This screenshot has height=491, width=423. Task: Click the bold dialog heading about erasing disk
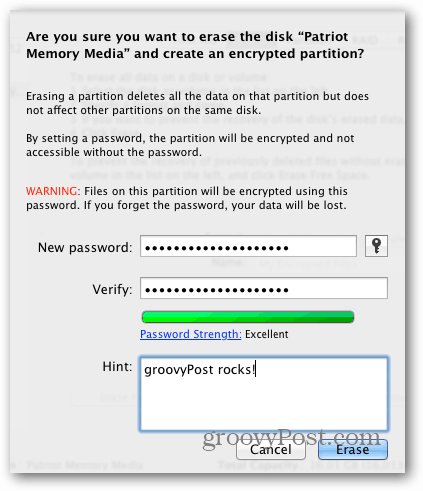195,45
